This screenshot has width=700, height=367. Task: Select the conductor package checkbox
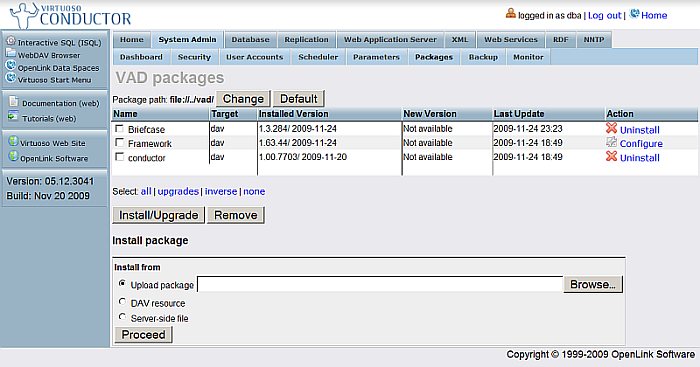tap(119, 157)
